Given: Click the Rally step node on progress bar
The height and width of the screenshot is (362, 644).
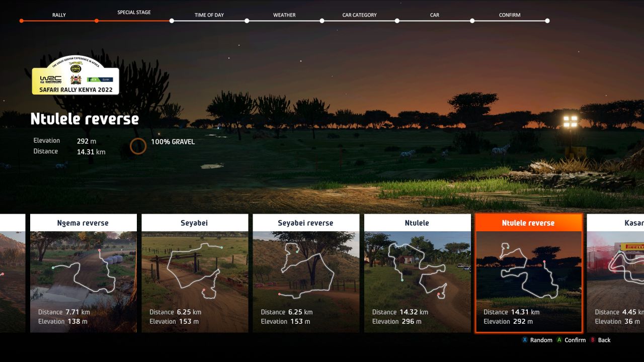Looking at the screenshot, I should click(22, 21).
